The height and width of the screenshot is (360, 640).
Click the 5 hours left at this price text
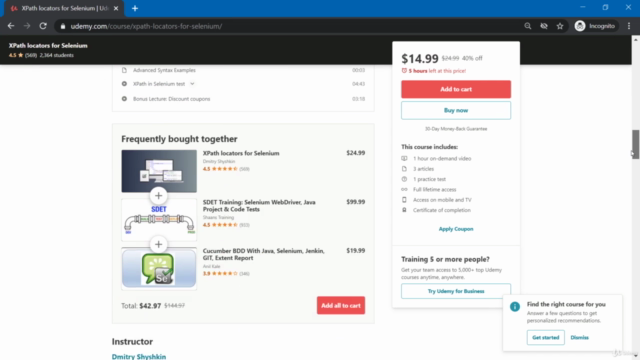(x=437, y=71)
